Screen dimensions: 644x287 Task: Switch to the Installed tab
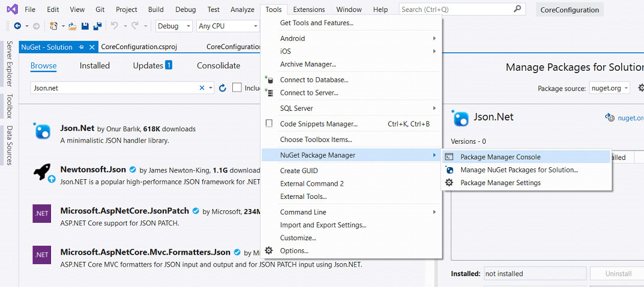coord(94,65)
